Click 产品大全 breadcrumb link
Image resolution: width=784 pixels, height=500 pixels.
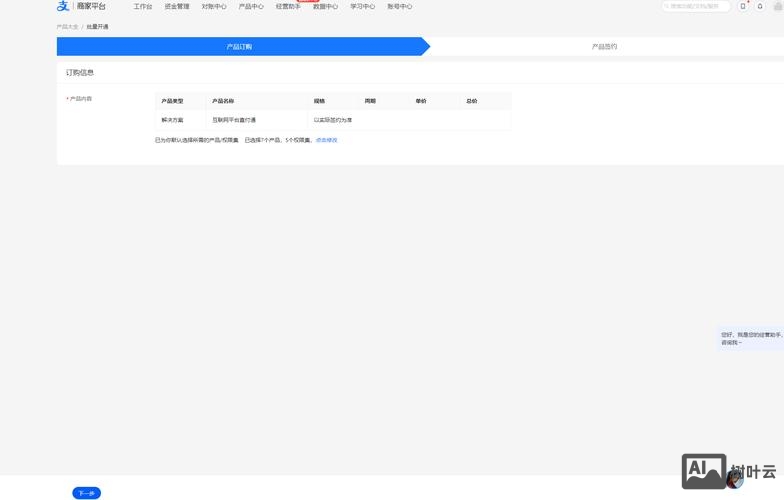[67, 27]
